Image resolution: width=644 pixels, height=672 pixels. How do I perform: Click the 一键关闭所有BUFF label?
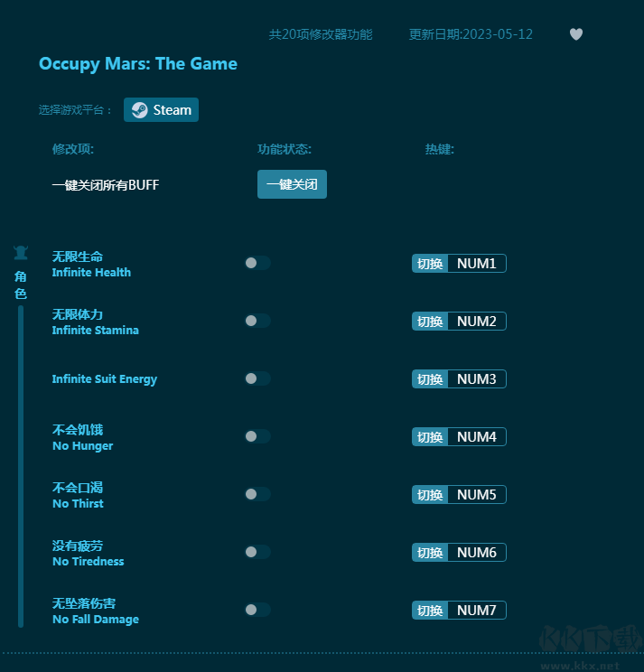tap(106, 185)
